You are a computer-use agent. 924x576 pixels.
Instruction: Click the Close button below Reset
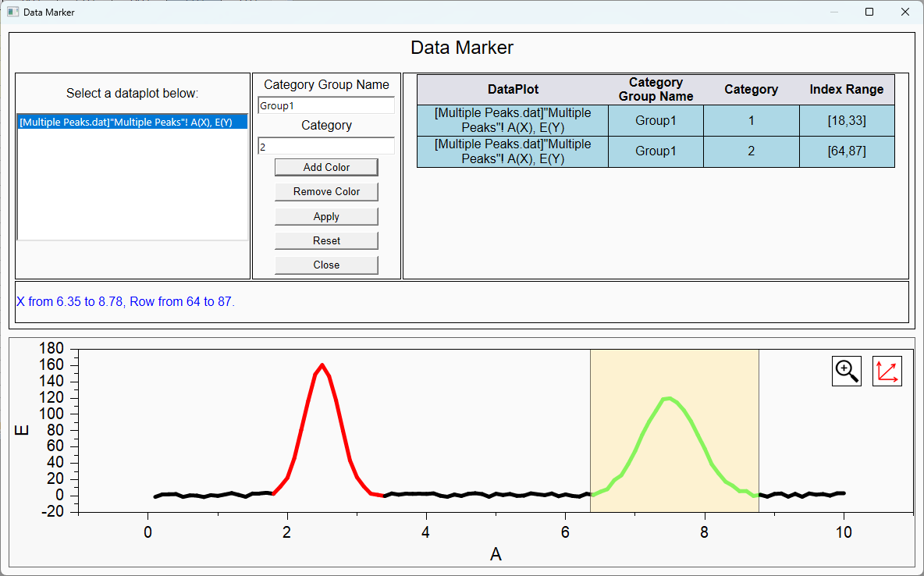pyautogui.click(x=326, y=265)
